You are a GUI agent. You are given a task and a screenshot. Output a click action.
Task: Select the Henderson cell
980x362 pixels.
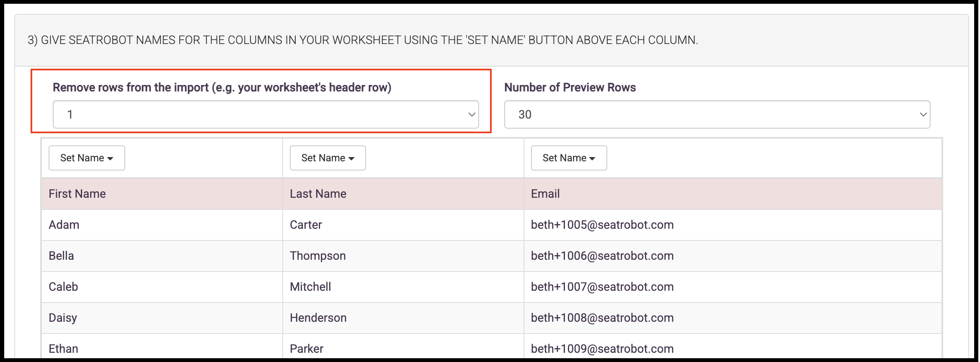point(403,318)
